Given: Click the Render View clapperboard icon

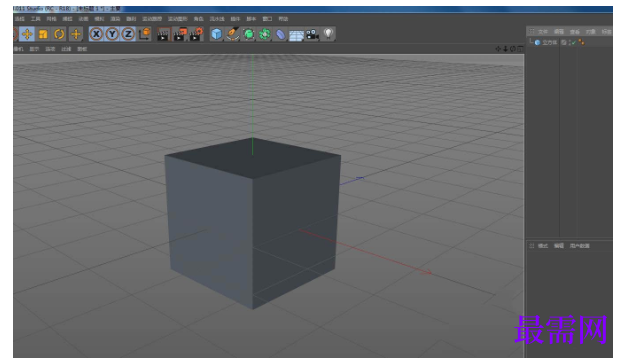Looking at the screenshot, I should click(162, 34).
